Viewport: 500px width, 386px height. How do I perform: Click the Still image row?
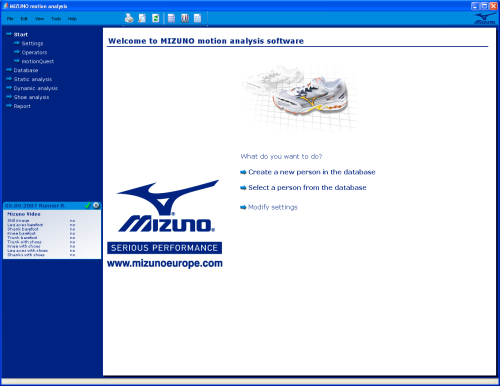pos(41,220)
